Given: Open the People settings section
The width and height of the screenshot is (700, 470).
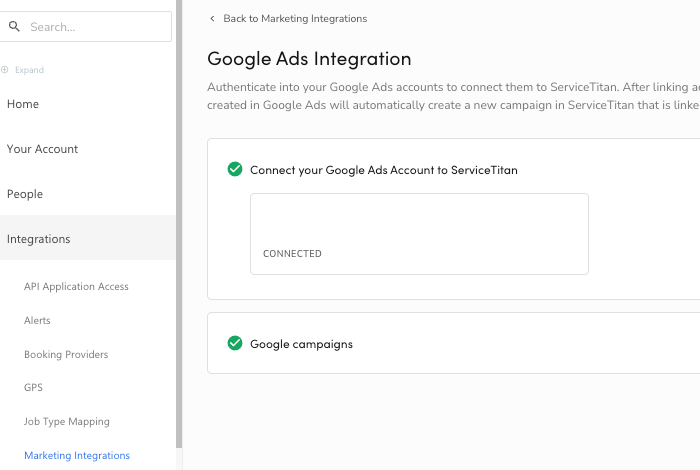Looking at the screenshot, I should (24, 194).
